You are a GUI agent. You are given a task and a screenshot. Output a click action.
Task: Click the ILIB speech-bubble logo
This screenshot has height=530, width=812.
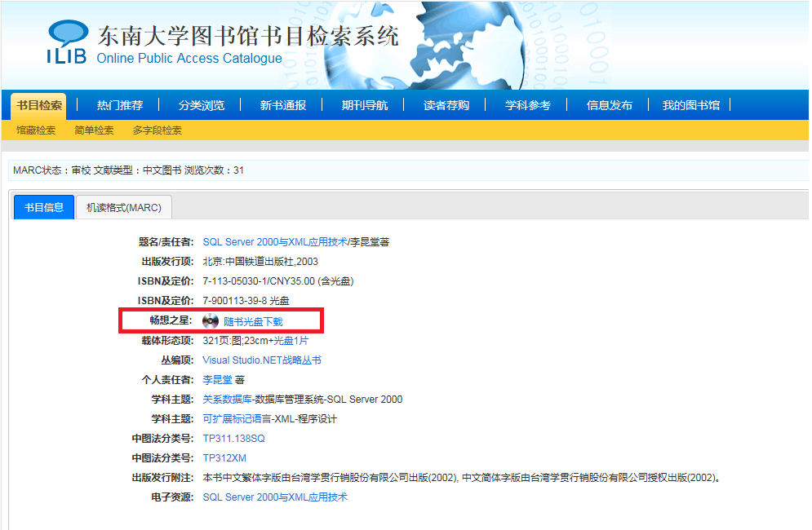67,42
